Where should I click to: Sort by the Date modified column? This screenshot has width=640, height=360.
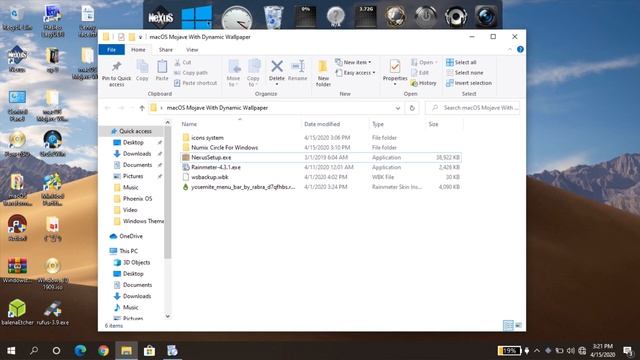pyautogui.click(x=322, y=124)
